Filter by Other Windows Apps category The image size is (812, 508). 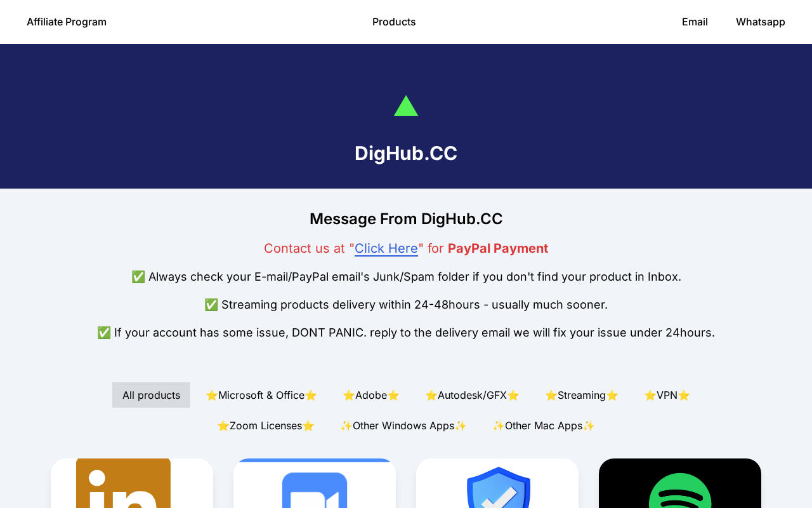click(403, 425)
